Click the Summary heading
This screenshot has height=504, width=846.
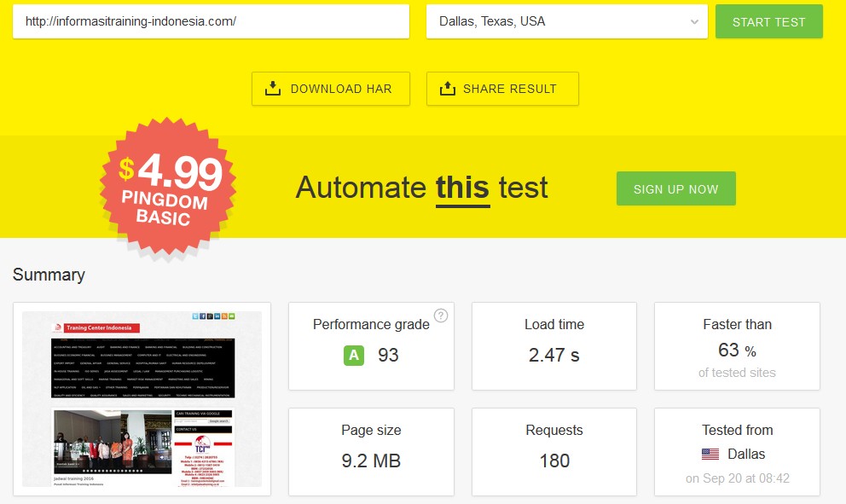49,275
